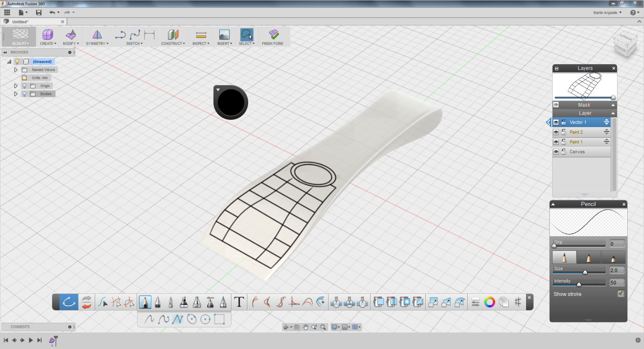Click the pan hand icon in navigation bar
Image resolution: width=644 pixels, height=349 pixels.
pyautogui.click(x=306, y=327)
